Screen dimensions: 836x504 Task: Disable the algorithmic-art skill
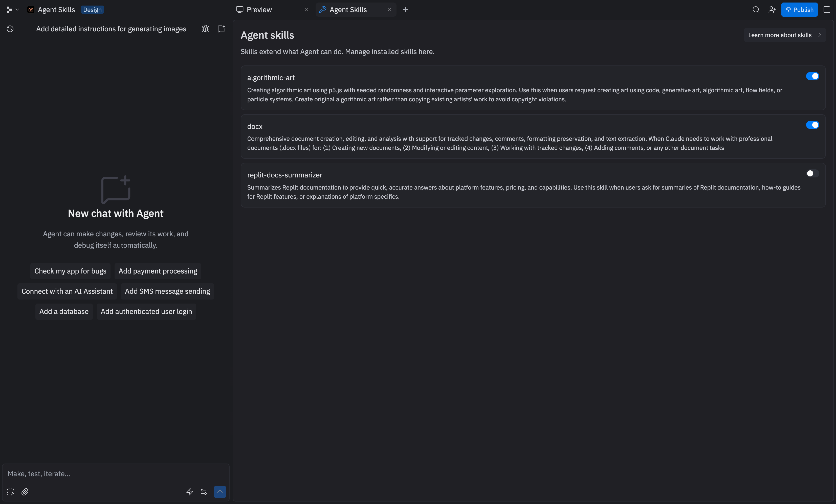(x=812, y=76)
